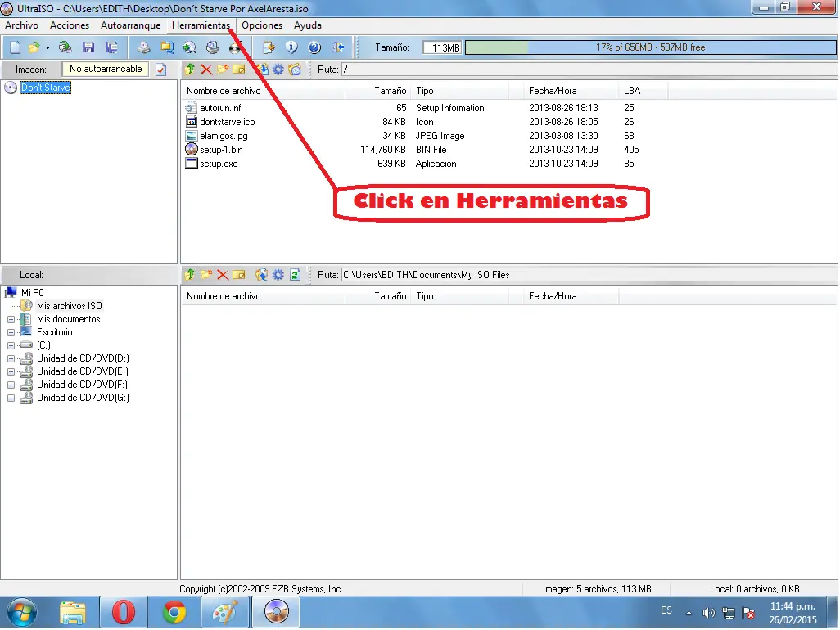Expand the Mis documentos tree node
Image resolution: width=840 pixels, height=630 pixels.
[11, 320]
